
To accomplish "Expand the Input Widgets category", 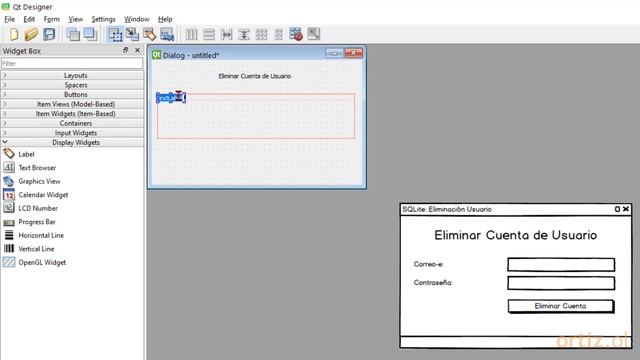I will coord(72,133).
